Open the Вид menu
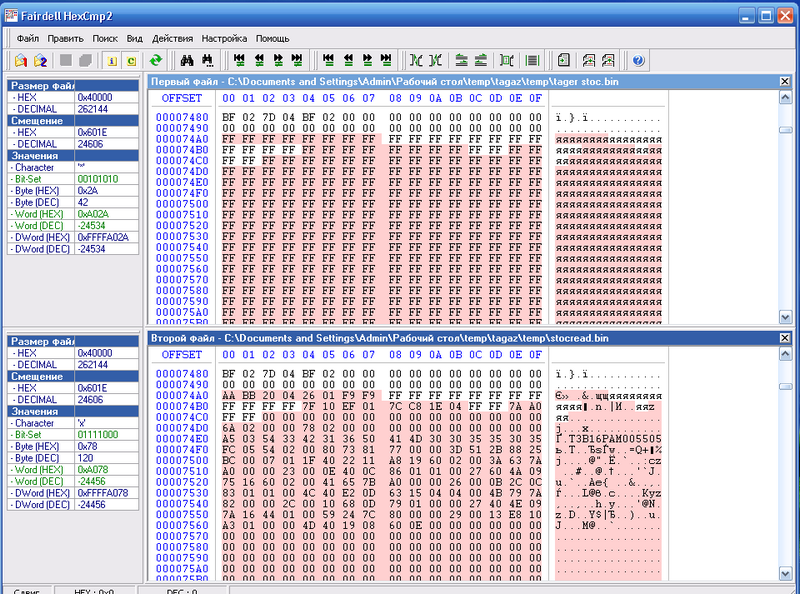The image size is (800, 594). (x=135, y=37)
